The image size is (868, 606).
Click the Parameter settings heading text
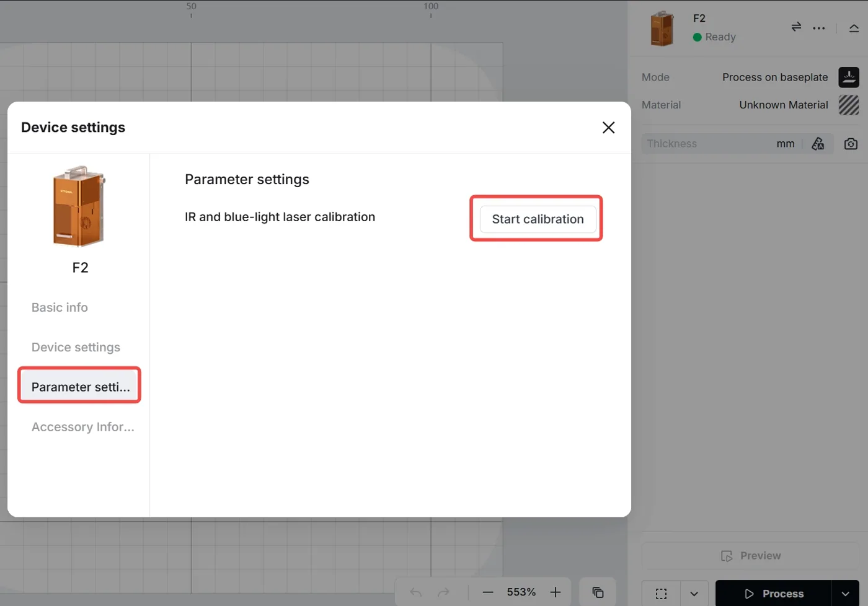[x=247, y=179]
